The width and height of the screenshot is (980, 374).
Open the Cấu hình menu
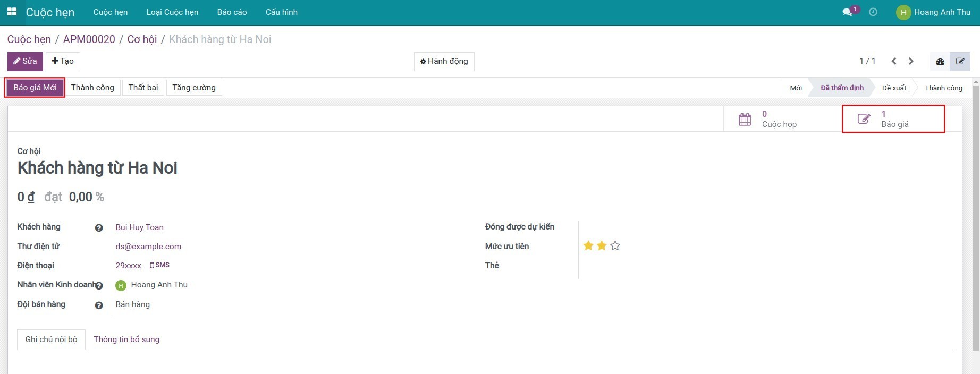[x=281, y=12]
